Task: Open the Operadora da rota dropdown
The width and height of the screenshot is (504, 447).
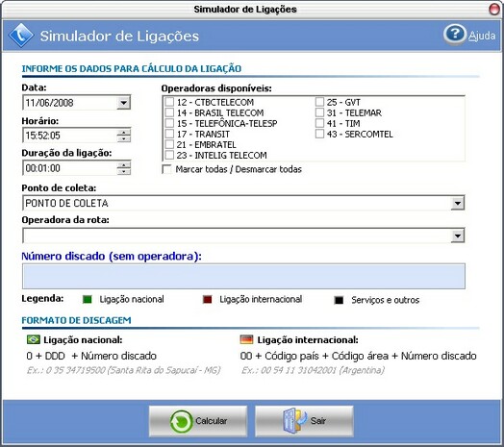Action: (x=458, y=236)
